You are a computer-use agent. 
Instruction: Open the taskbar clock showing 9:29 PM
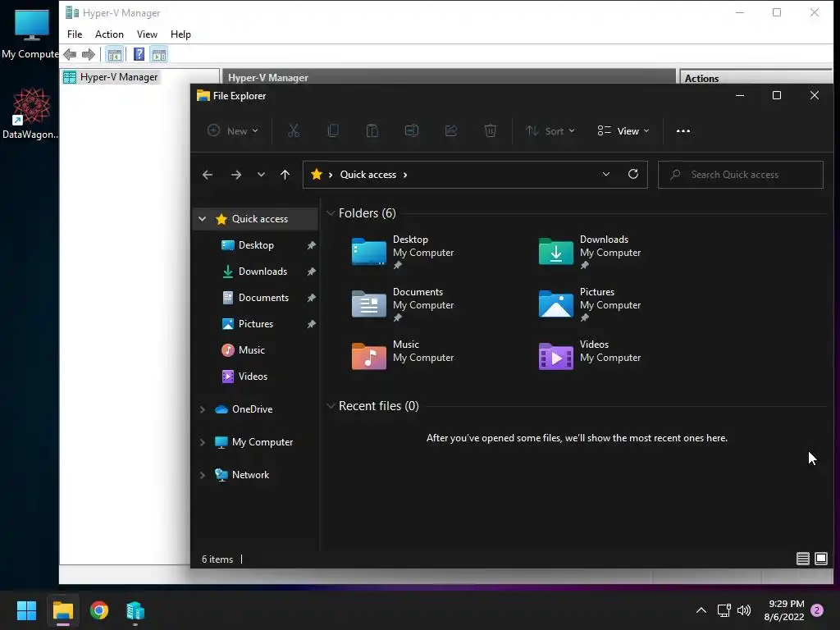point(783,610)
